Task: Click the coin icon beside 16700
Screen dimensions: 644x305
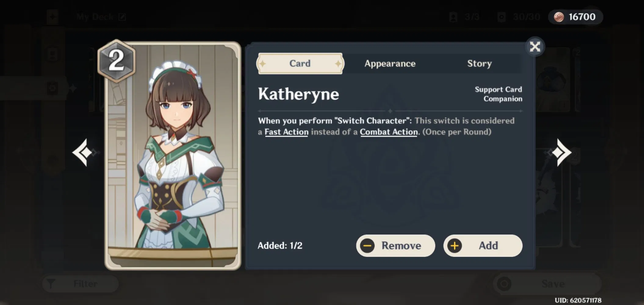Action: (x=559, y=17)
